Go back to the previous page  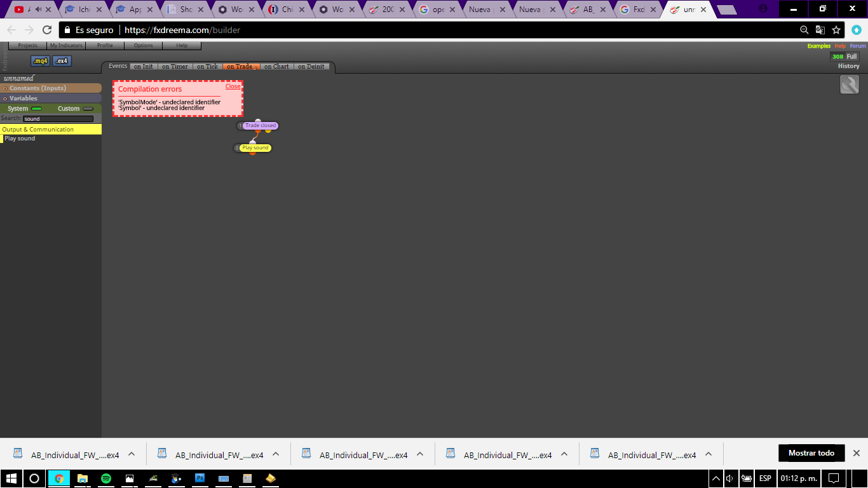(x=11, y=30)
